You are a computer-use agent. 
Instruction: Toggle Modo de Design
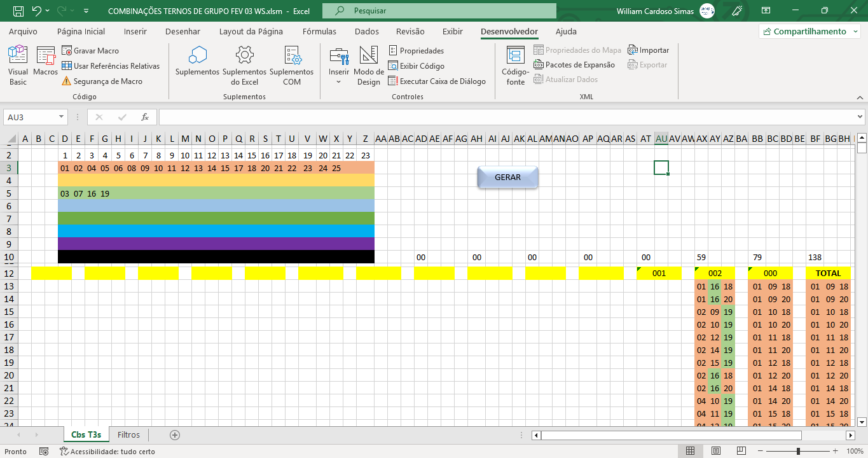coord(369,66)
